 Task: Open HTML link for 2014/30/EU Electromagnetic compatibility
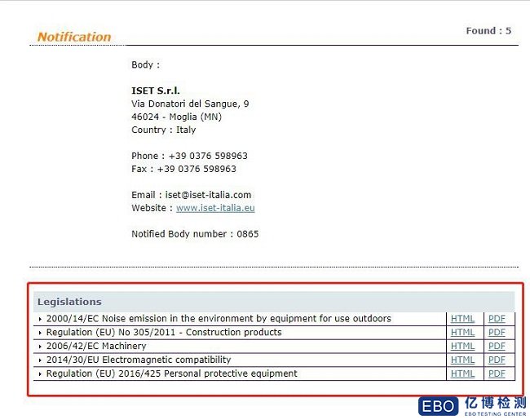pos(462,360)
